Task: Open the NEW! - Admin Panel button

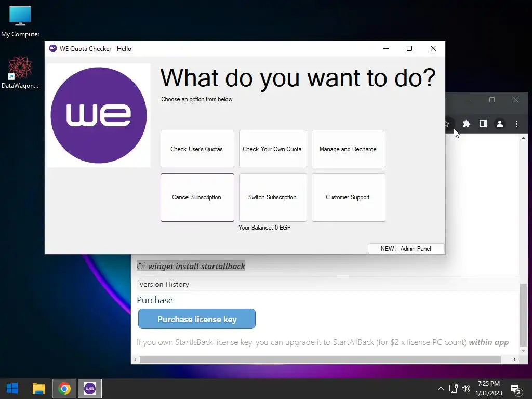Action: click(406, 249)
